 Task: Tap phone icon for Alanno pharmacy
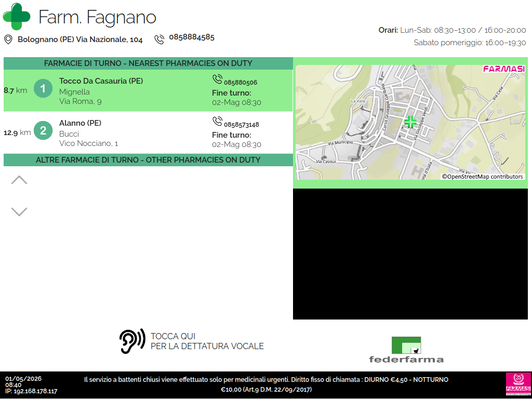217,121
